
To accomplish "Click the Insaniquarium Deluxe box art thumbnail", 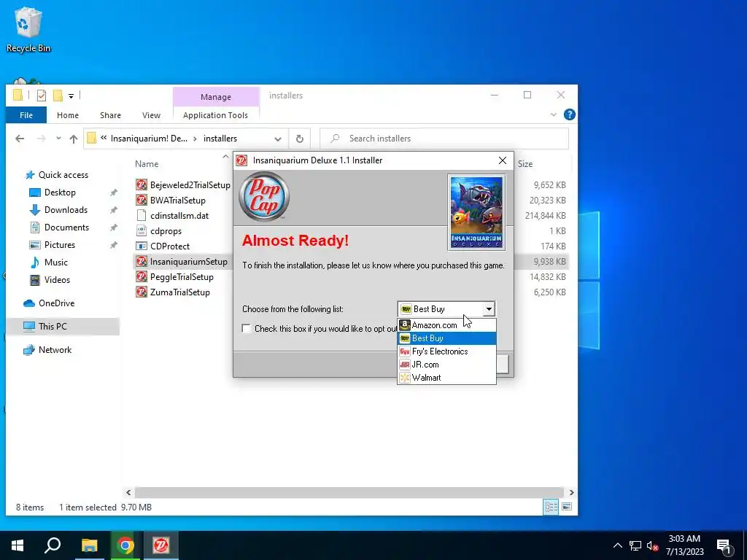I will 476,212.
